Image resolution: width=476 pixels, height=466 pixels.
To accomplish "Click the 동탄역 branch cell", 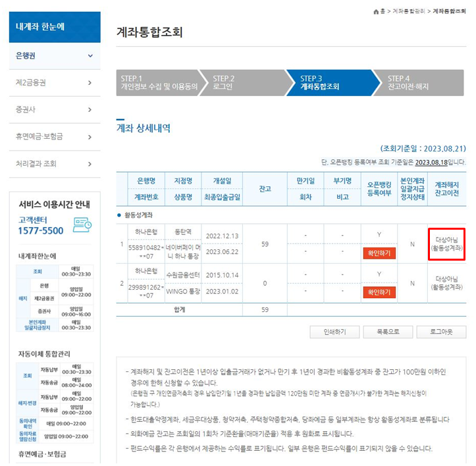I will 183,232.
